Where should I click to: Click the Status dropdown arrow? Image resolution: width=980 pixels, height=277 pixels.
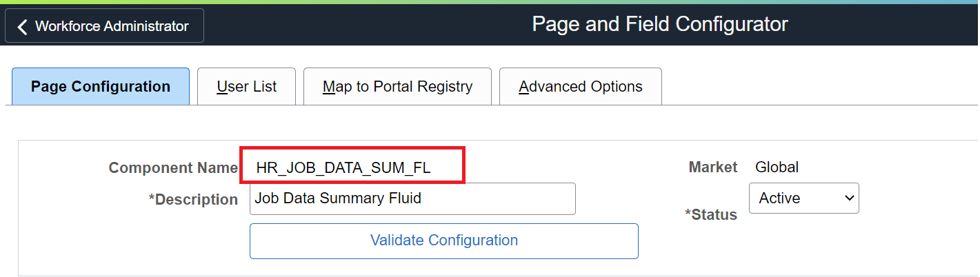(x=849, y=198)
